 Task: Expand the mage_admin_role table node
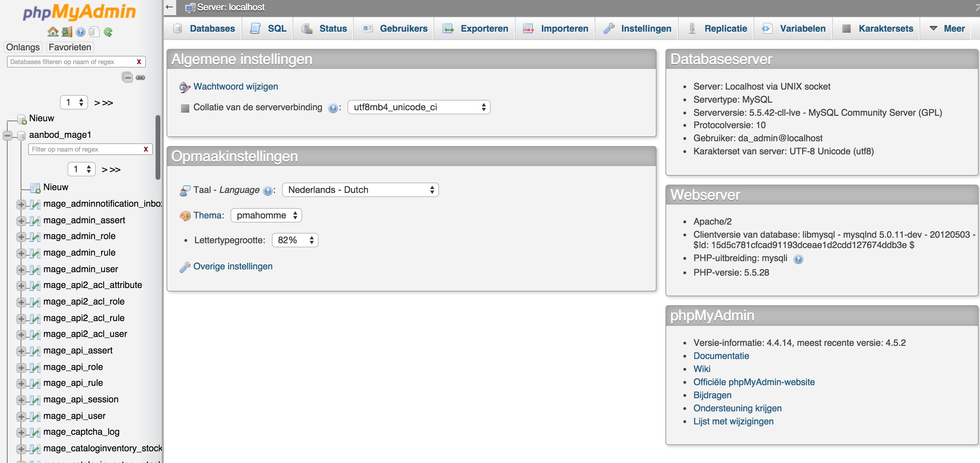pyautogui.click(x=21, y=237)
